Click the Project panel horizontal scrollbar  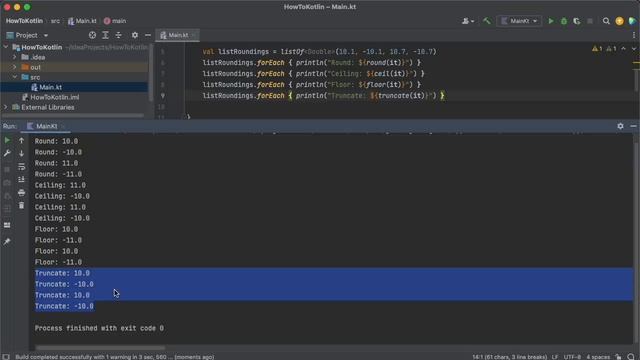pos(73,116)
